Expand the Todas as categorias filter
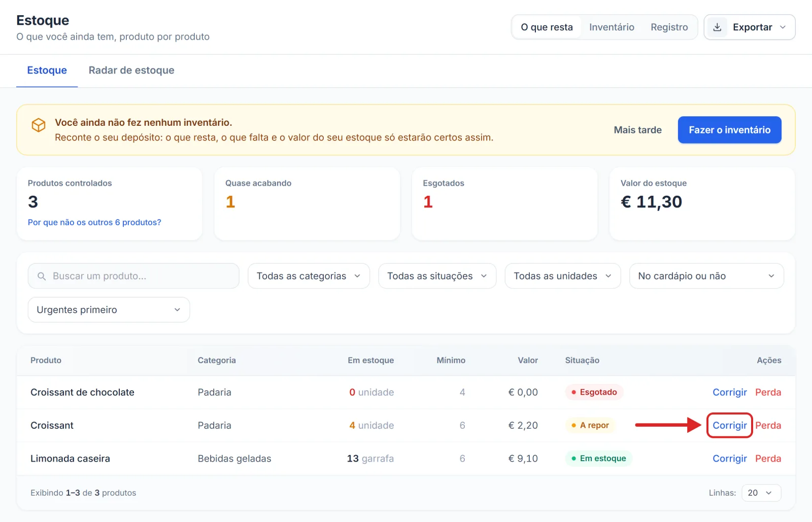812x522 pixels. 309,276
